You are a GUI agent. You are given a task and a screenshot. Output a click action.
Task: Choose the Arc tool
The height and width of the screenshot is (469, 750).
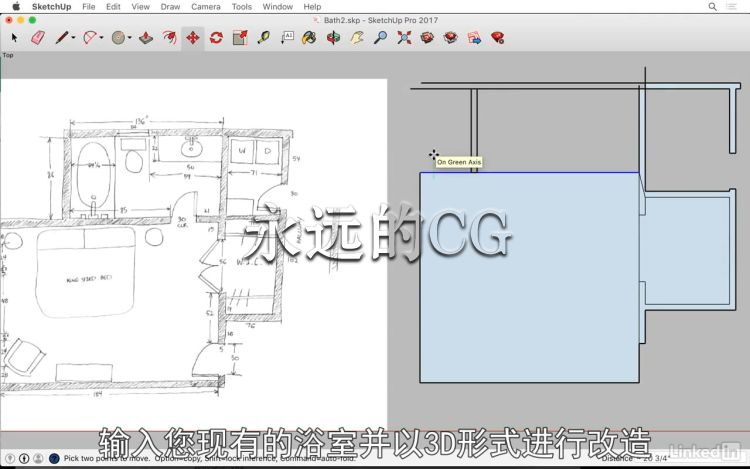90,37
